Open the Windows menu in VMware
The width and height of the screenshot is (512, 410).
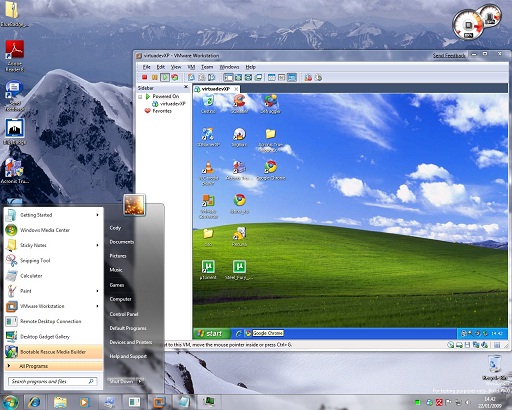(229, 67)
